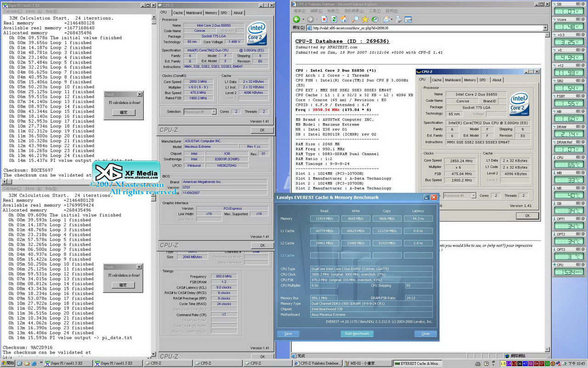Open the Windows 開始 Start button
588x368 pixels.
(8, 363)
